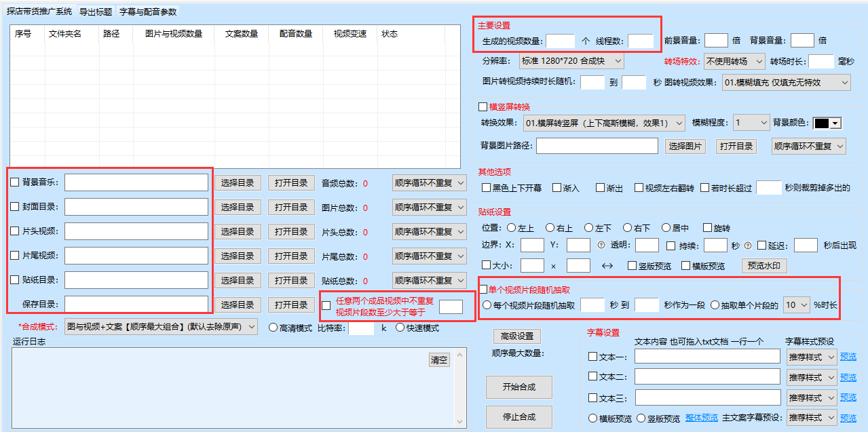Click the 线程数 input field
Viewport: 868px width, 432px height.
point(640,41)
